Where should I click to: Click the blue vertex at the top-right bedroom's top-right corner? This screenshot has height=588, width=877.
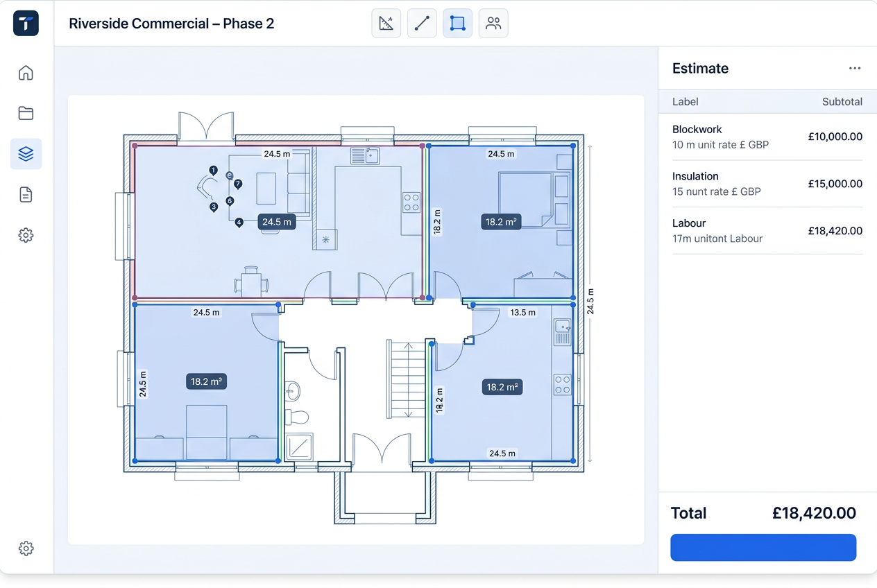point(573,146)
